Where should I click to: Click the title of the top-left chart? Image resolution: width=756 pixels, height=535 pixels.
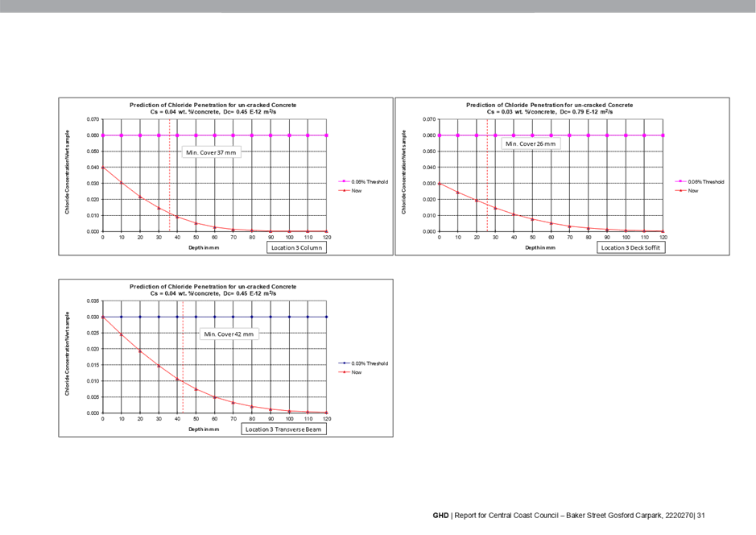pos(214,108)
